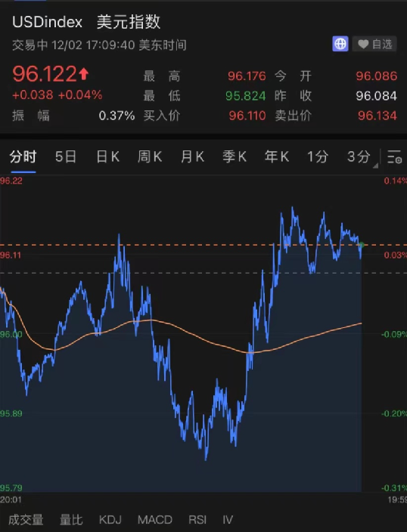Show 成交量 volume indicator
Screen dimensions: 407x532
(x=26, y=519)
